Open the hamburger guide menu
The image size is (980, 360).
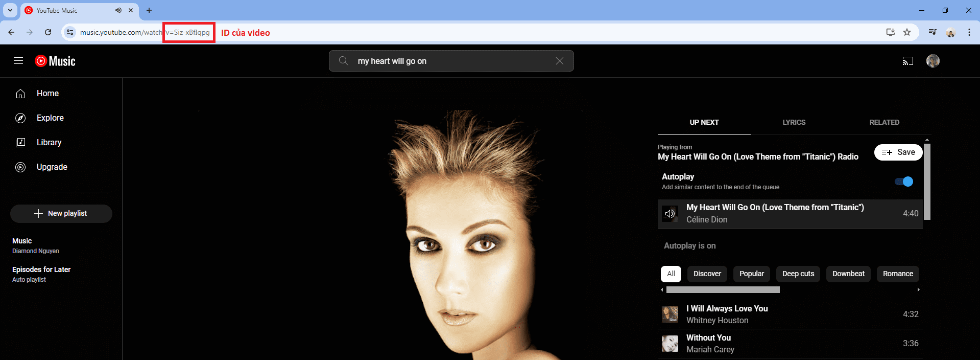(18, 61)
